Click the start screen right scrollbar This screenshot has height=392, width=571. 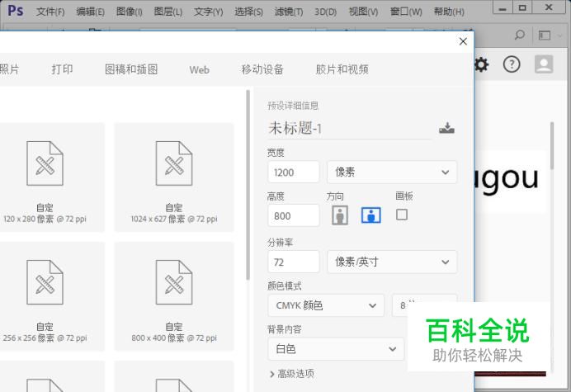552,146
